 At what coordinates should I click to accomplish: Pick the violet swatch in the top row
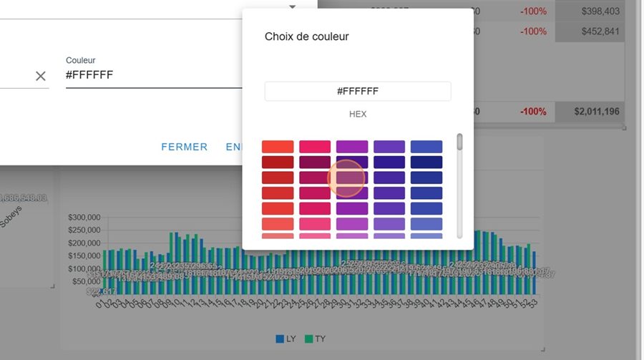[x=389, y=147]
